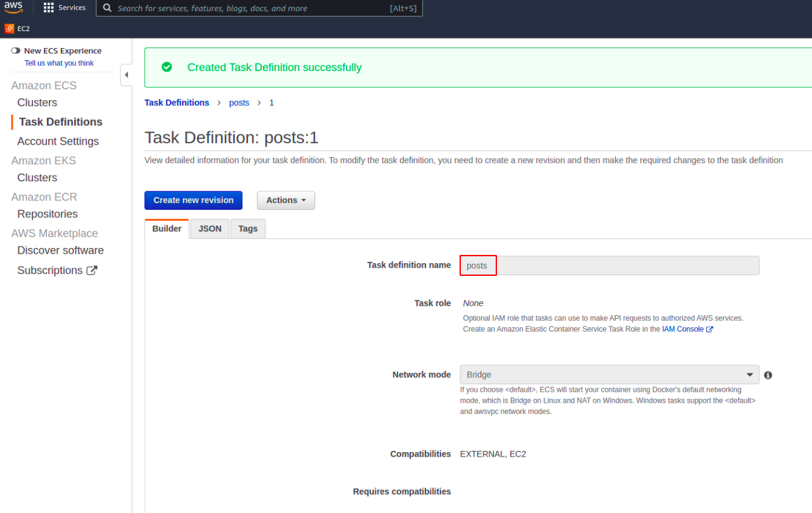Open Task Definitions via the breadcrumb
812x513 pixels.
tap(177, 102)
